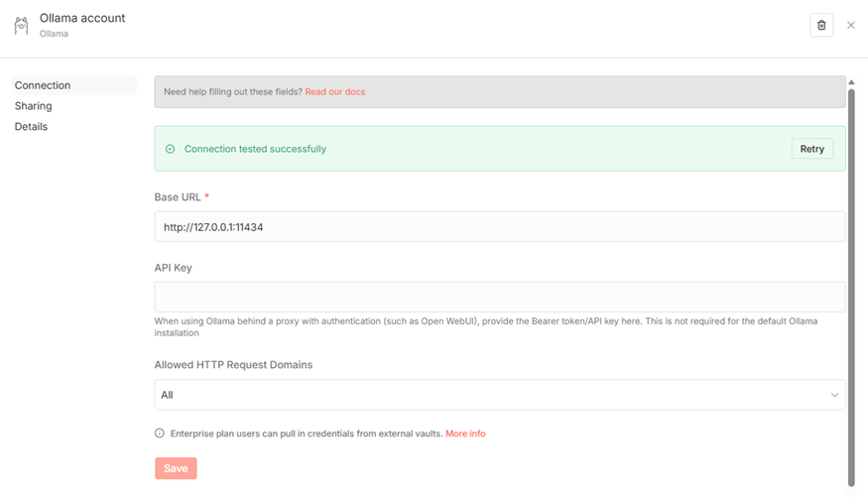Screen dimensions: 868x497
Task: Select the Connection tab
Action: (43, 85)
